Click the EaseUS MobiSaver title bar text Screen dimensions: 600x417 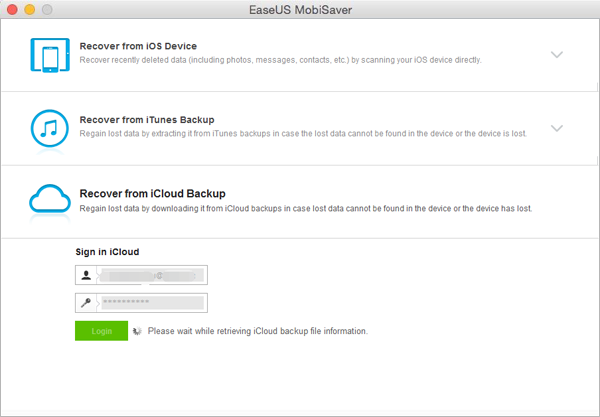300,9
